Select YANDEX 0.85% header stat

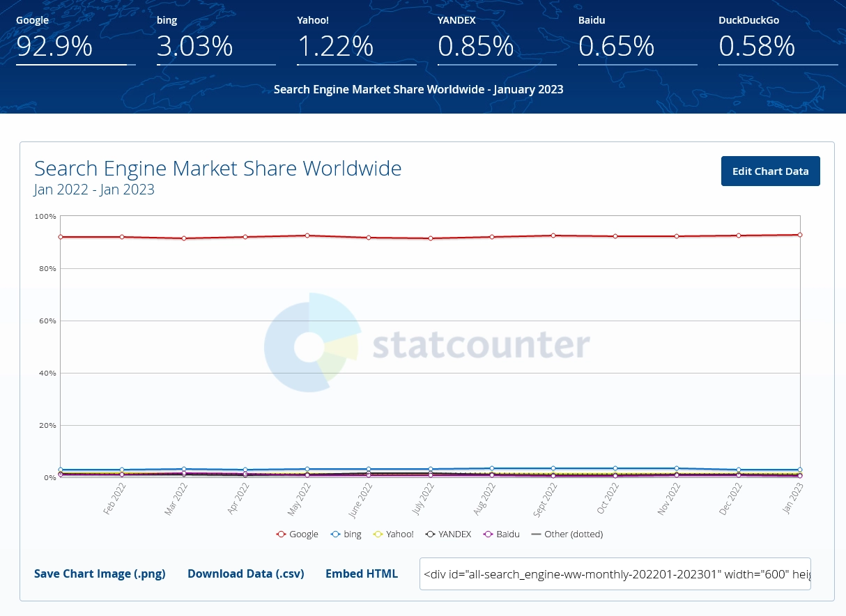click(476, 46)
